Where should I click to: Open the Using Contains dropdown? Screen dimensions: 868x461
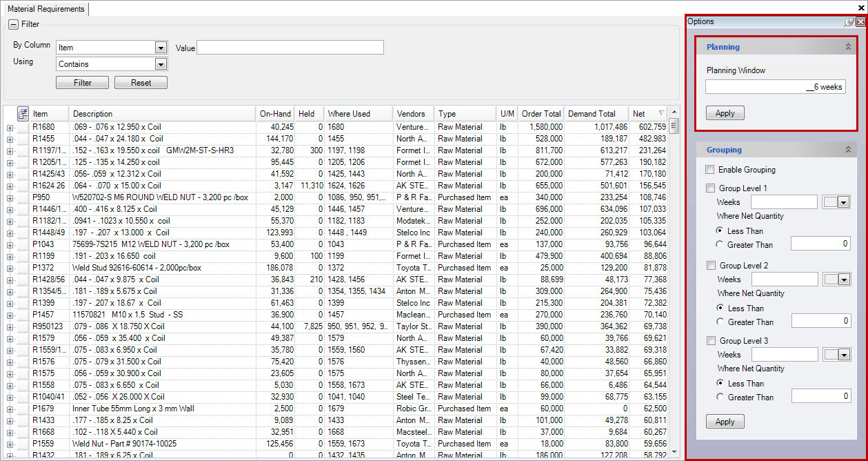point(161,64)
